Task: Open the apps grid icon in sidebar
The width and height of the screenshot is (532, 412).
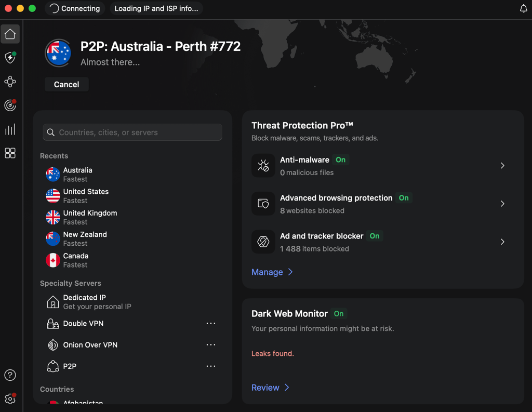Action: click(x=10, y=153)
